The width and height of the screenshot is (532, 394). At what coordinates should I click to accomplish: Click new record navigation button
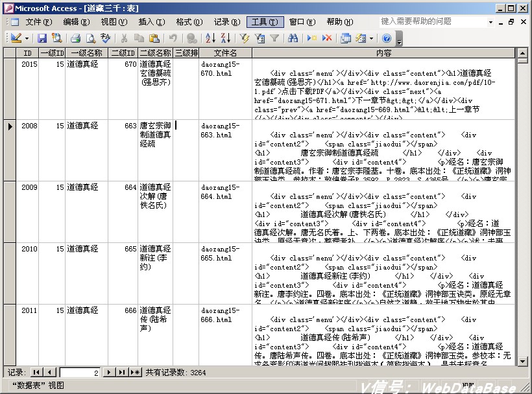click(x=135, y=373)
